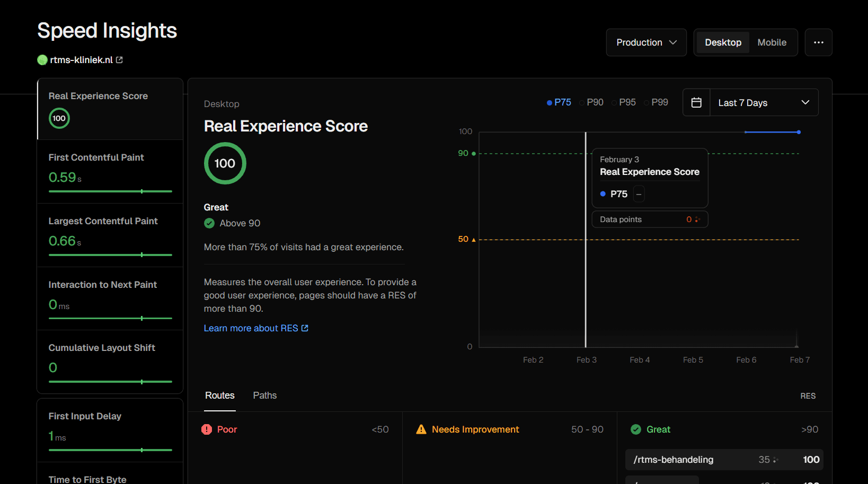Select the Interaction to Next Paint metric

coord(110,299)
